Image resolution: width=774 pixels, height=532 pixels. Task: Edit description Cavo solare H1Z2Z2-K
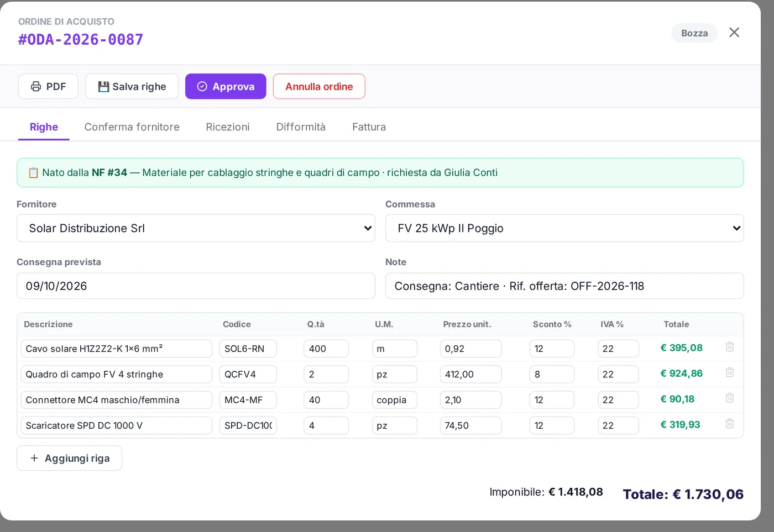click(x=117, y=349)
